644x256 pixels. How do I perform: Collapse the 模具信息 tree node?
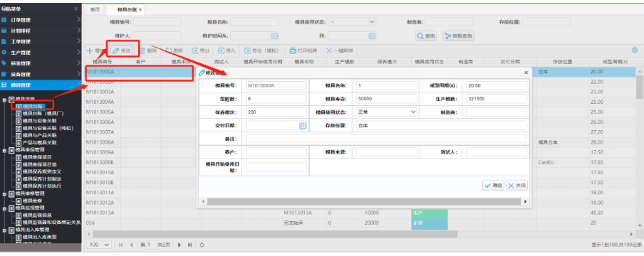click(x=4, y=100)
